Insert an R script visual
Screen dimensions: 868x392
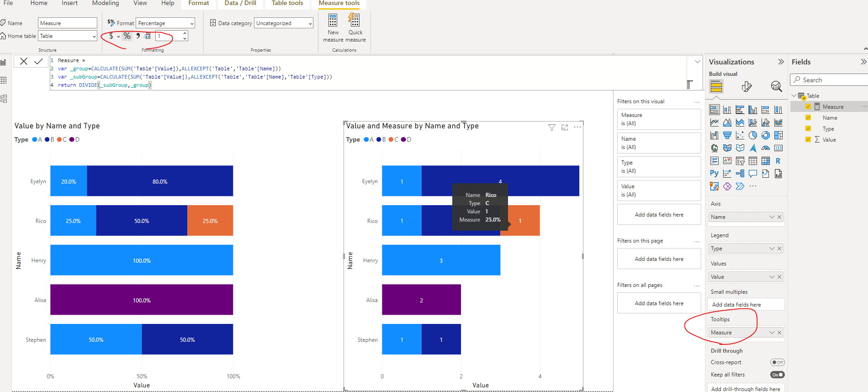(778, 161)
